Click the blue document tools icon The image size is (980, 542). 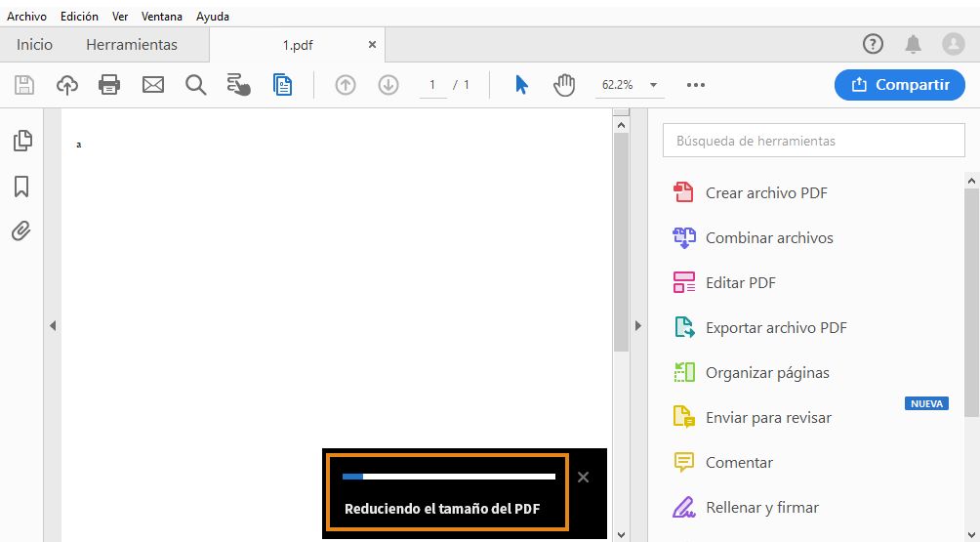282,84
